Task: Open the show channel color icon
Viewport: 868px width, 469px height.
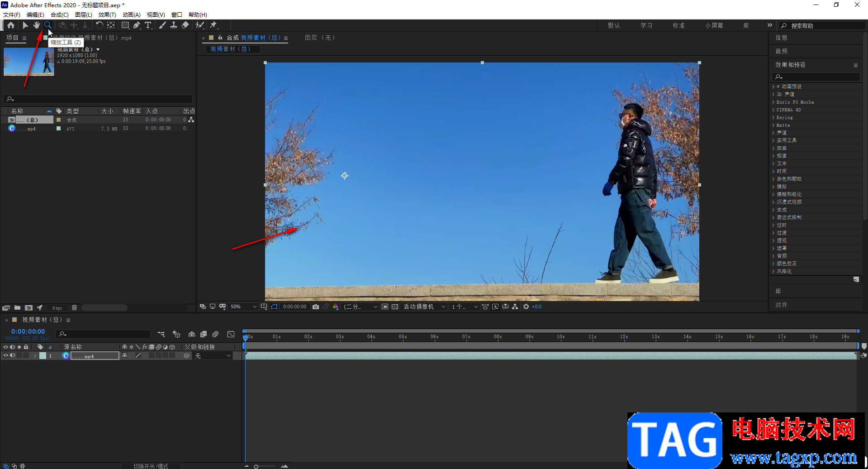Action: coord(336,306)
